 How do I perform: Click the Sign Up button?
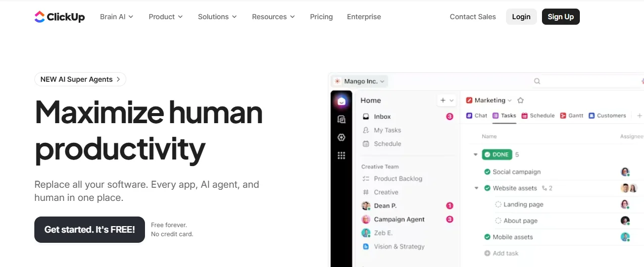click(561, 17)
